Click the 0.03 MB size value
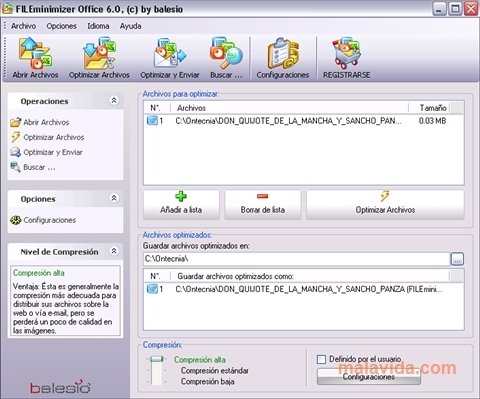Viewport: 480px width, 399px height. tap(432, 121)
